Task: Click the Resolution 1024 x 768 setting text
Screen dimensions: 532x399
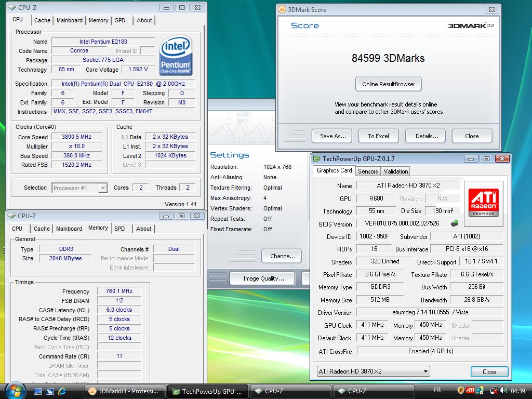Action: pos(277,167)
